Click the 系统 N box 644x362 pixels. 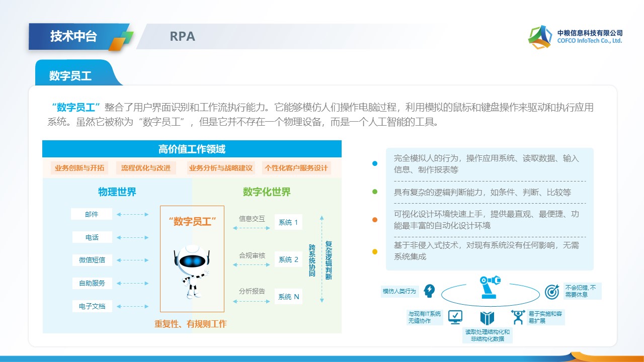(288, 297)
